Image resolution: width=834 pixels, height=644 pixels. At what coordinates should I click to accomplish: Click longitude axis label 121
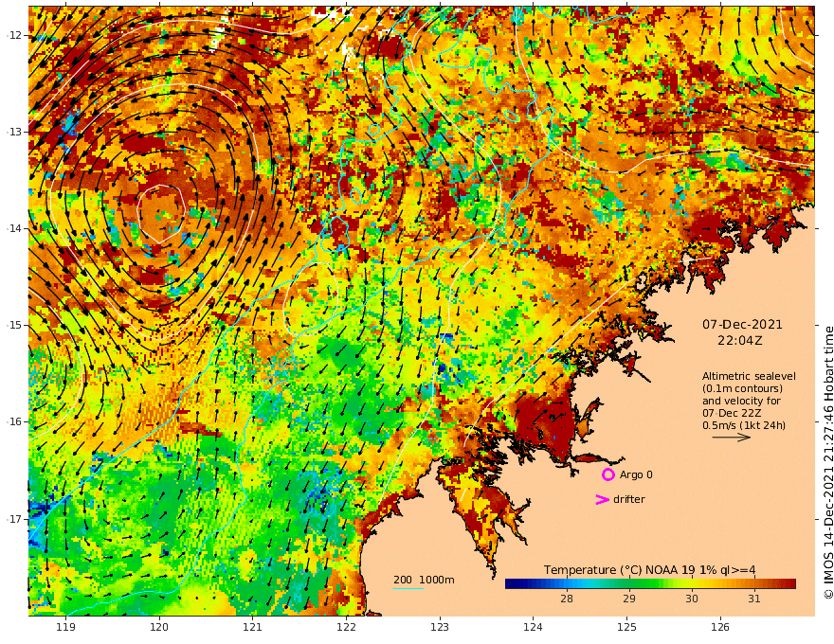[253, 628]
